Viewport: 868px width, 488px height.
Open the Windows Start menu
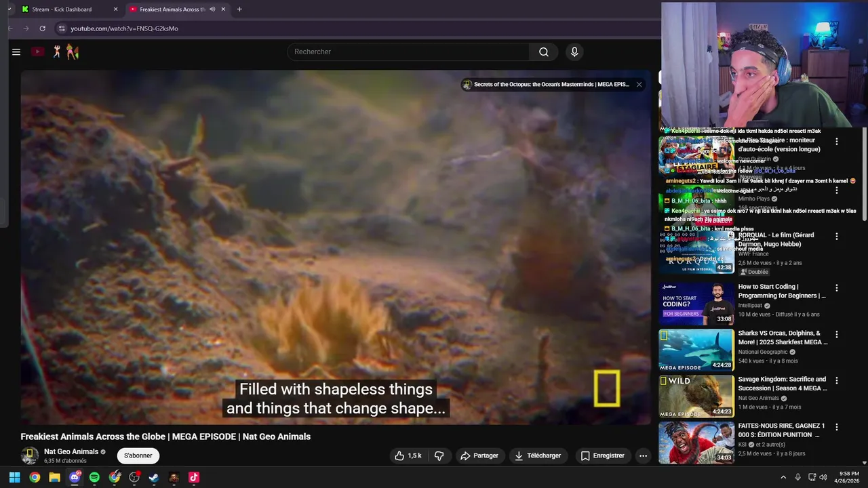click(14, 477)
